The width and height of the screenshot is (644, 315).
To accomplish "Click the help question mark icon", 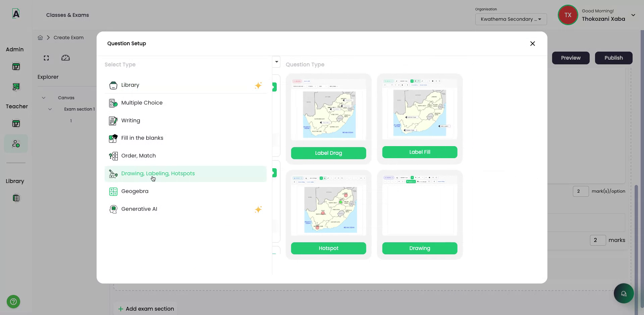I will [13, 301].
